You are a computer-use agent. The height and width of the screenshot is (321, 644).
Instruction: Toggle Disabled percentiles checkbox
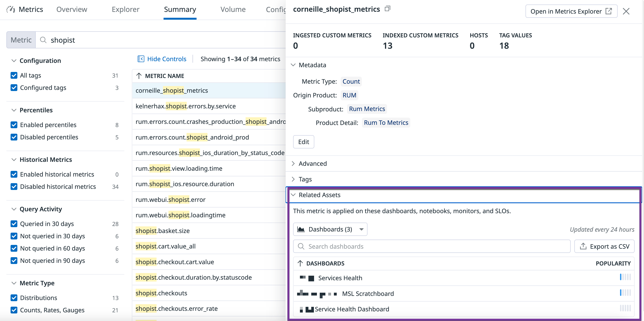click(14, 137)
